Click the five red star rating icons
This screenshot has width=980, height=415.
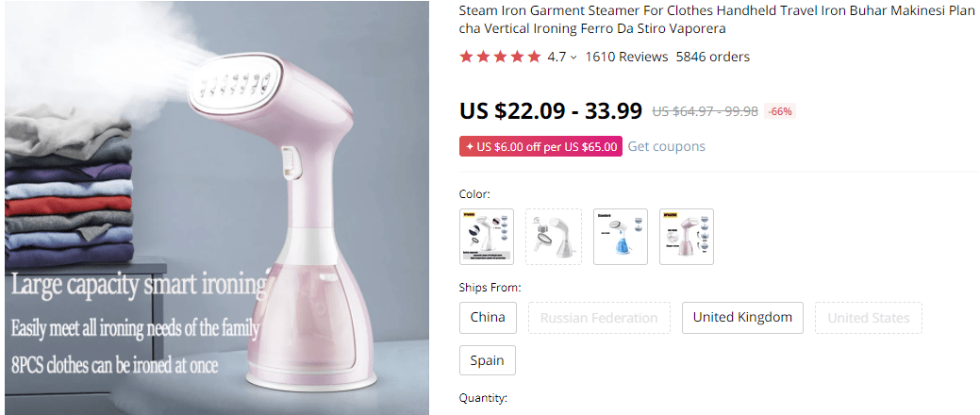[500, 57]
